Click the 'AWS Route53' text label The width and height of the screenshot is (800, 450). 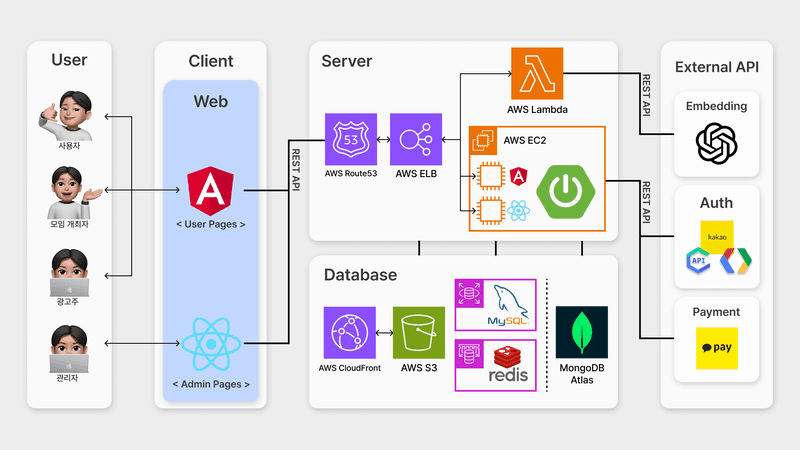(351, 173)
